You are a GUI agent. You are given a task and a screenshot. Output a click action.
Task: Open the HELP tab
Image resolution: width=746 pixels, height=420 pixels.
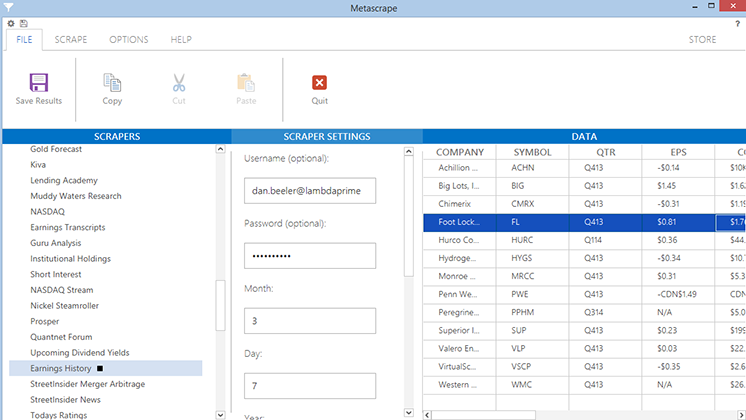181,40
